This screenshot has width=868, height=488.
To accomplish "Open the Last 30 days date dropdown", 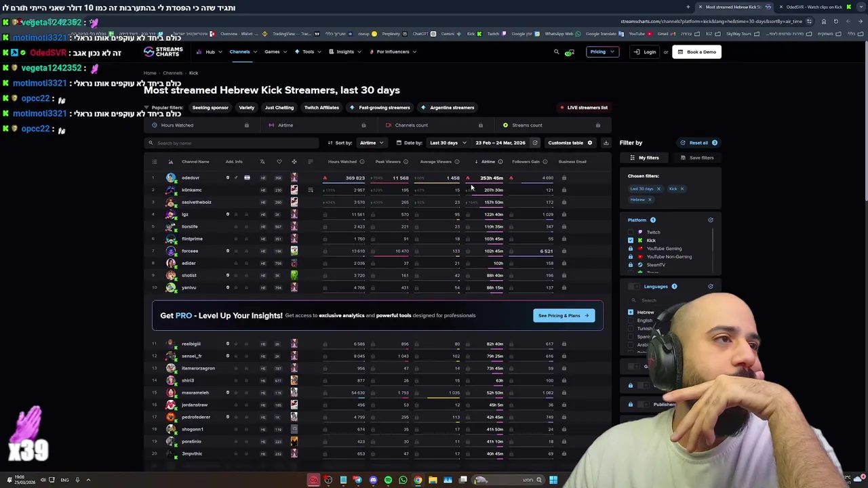I will (448, 143).
